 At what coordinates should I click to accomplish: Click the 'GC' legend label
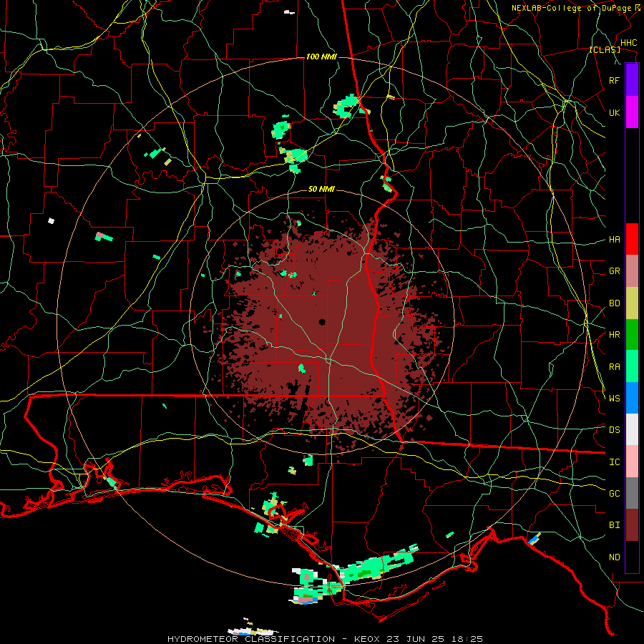[614, 494]
